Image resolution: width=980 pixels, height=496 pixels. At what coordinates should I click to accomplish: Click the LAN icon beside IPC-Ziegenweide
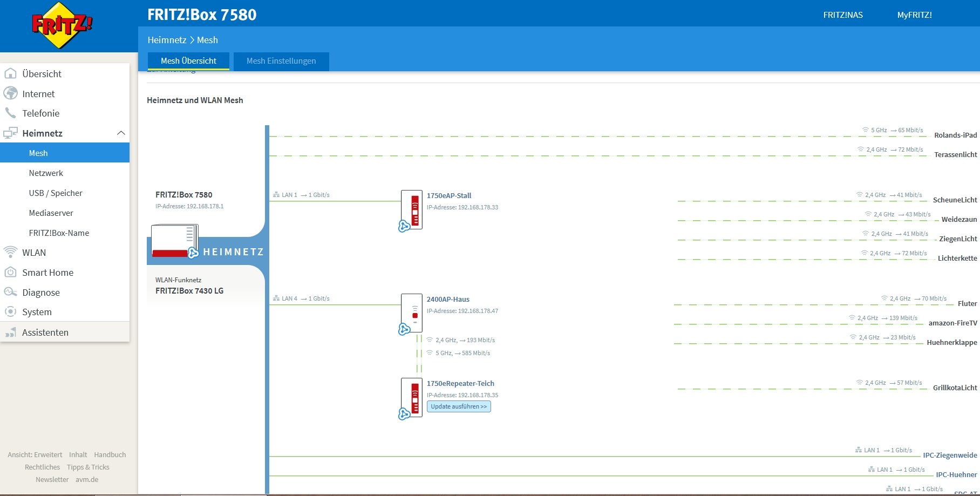859,450
